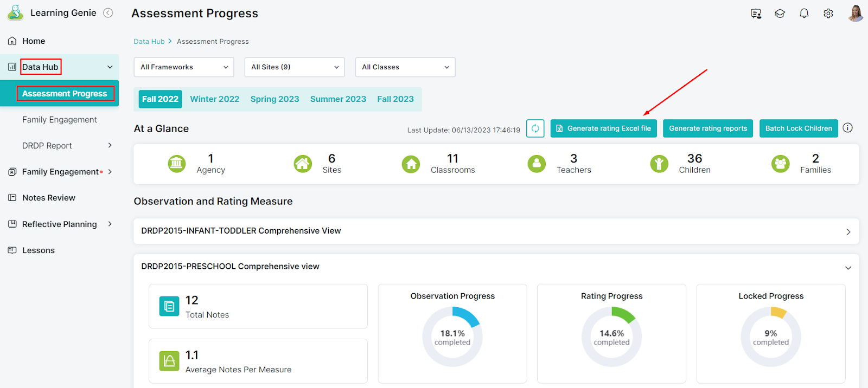
Task: Expand DRDP2015-INFANT-TODDLER Comprehensive View section
Action: pyautogui.click(x=848, y=232)
